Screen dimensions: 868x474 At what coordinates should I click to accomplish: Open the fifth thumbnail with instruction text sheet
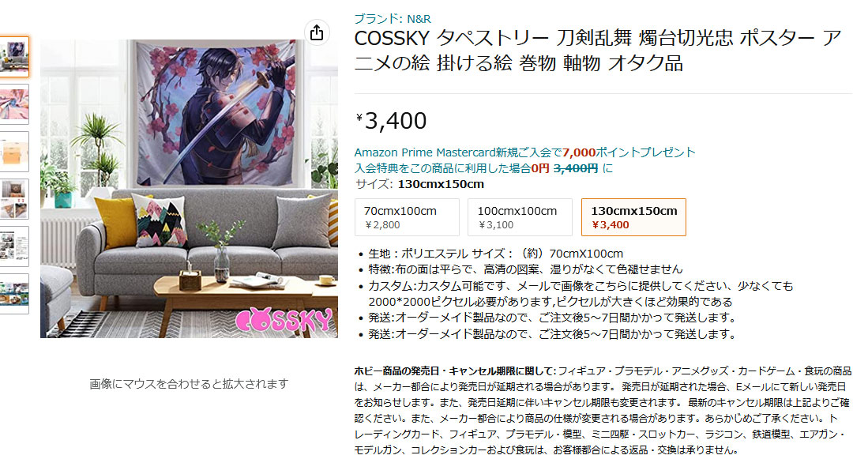[14, 246]
